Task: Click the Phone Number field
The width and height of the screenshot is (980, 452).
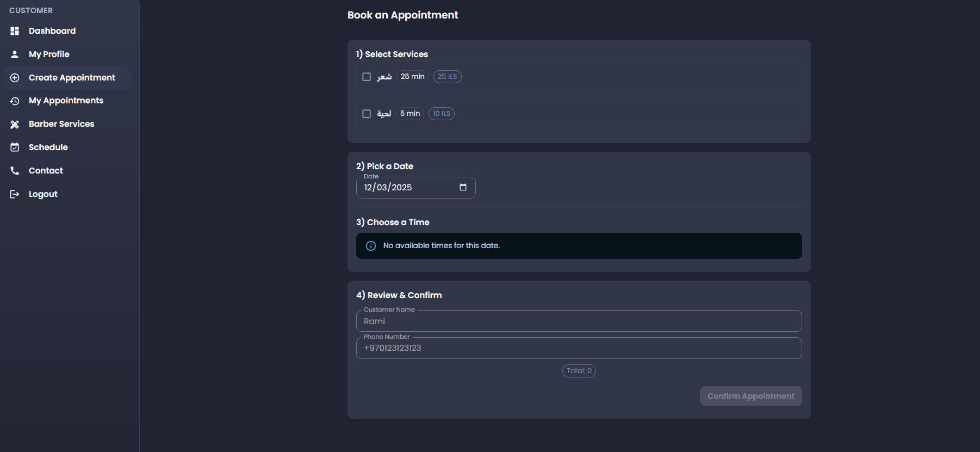Action: (579, 348)
